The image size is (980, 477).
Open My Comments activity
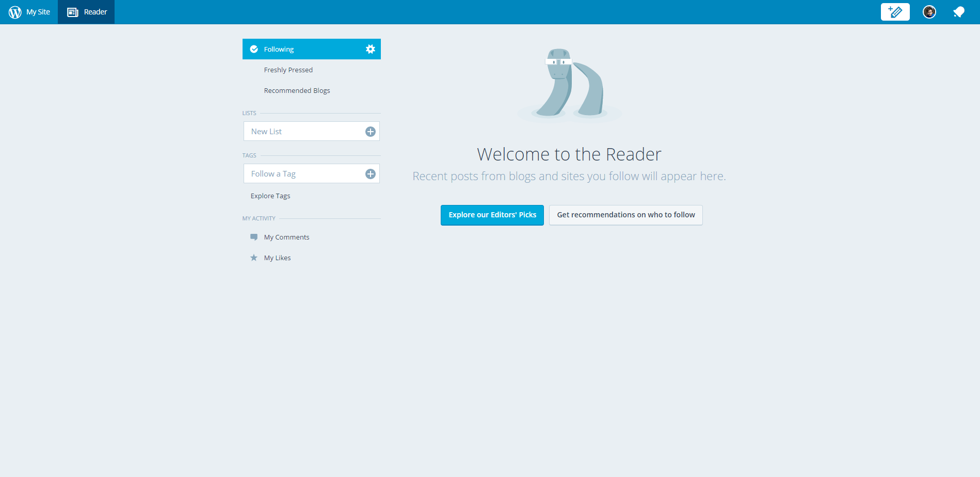pos(287,237)
